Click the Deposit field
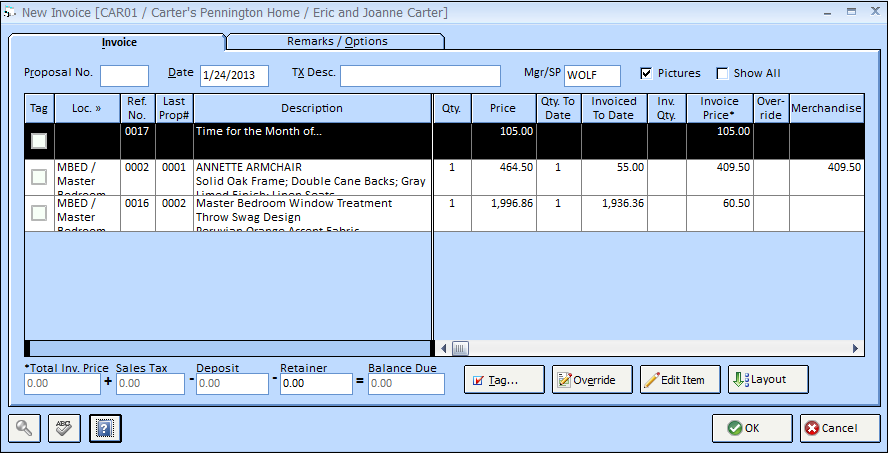This screenshot has width=888, height=453. point(233,384)
